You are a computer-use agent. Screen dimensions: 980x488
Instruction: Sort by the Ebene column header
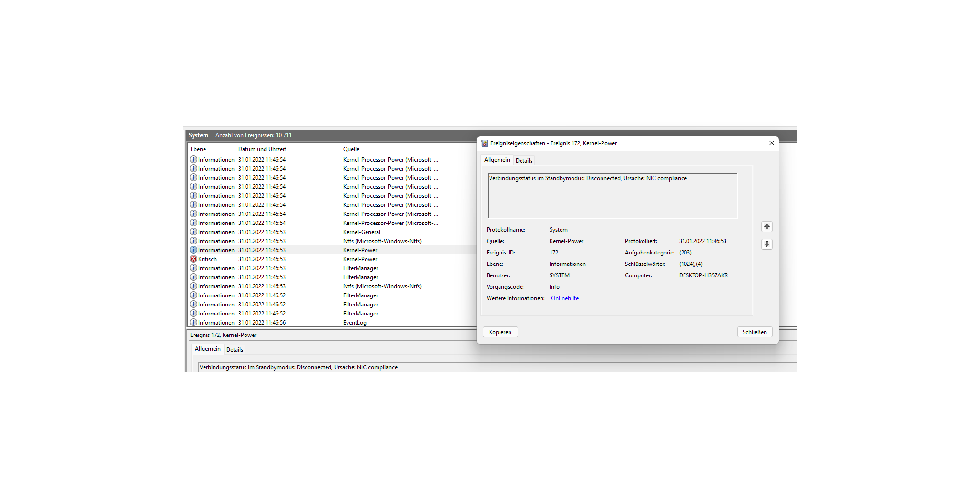click(x=212, y=149)
